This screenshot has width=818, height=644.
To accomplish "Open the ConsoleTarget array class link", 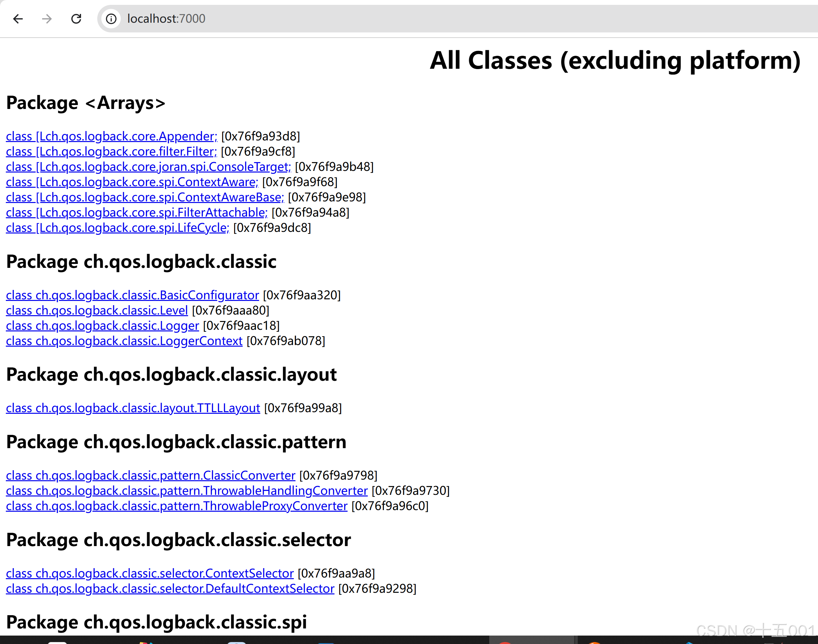I will pos(148,167).
